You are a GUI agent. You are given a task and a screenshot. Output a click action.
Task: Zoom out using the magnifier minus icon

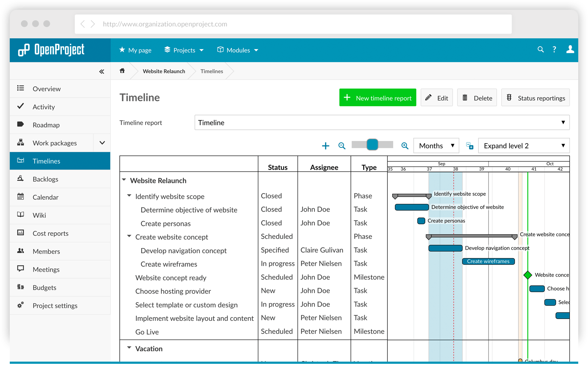point(342,146)
